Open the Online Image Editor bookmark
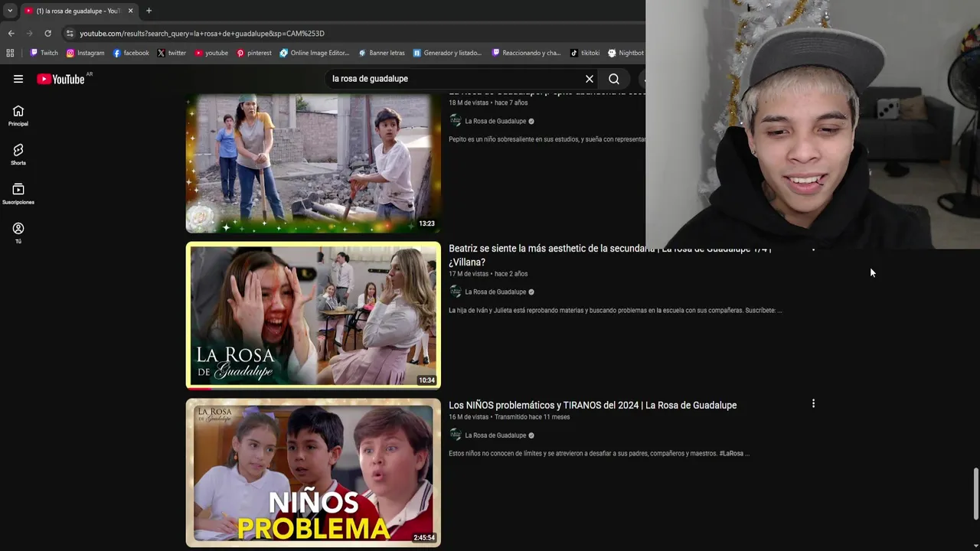 tap(315, 53)
